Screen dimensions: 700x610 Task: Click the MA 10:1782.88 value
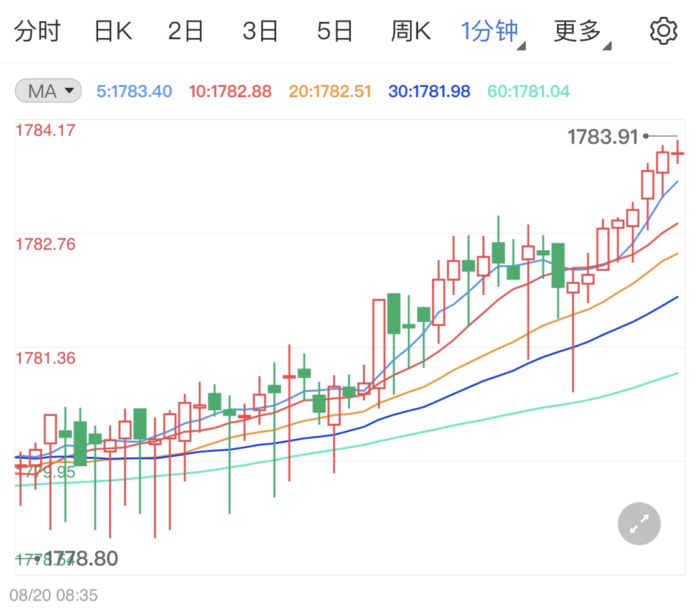point(230,91)
